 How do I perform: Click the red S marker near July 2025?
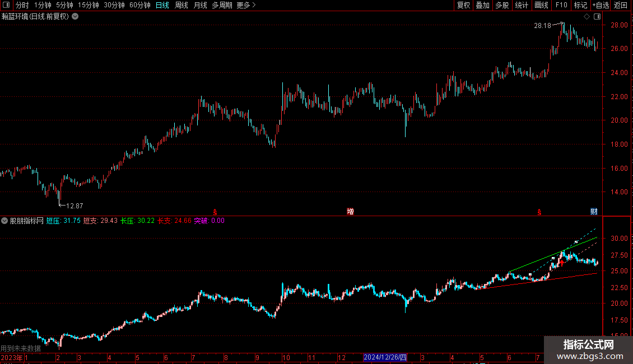point(539,212)
